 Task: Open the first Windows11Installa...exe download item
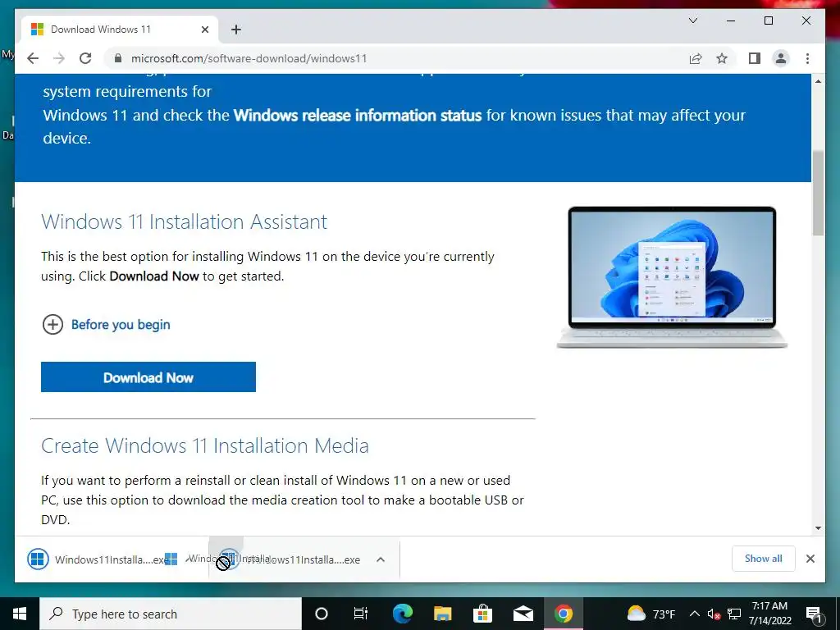[x=98, y=559]
